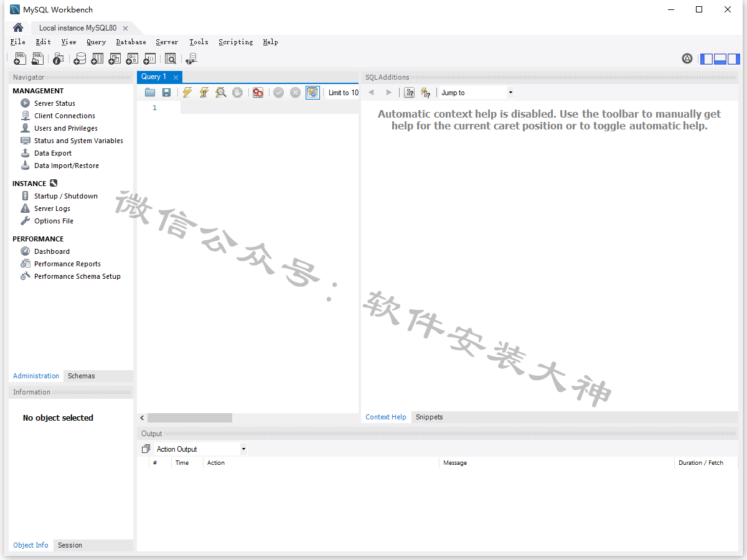Run the explain plan magnifier icon
Viewport: 747px width, 560px height.
click(220, 93)
